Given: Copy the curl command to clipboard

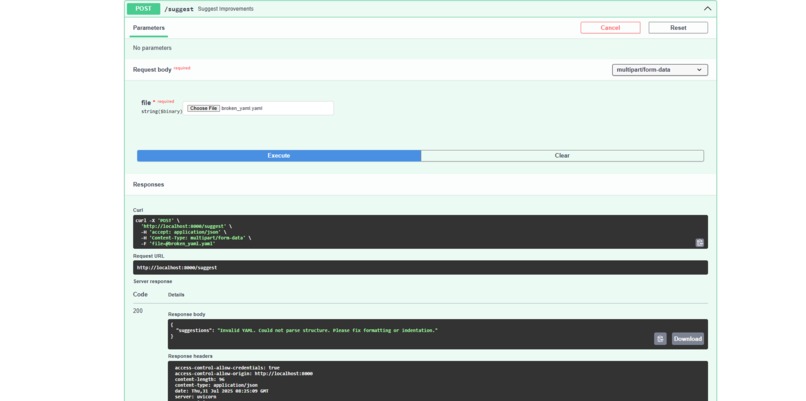Looking at the screenshot, I should 699,243.
